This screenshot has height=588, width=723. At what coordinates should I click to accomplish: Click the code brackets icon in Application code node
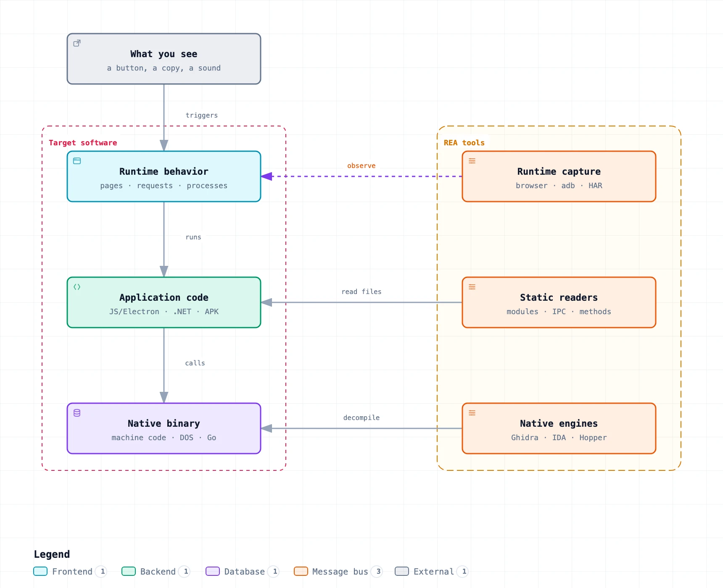coord(77,287)
